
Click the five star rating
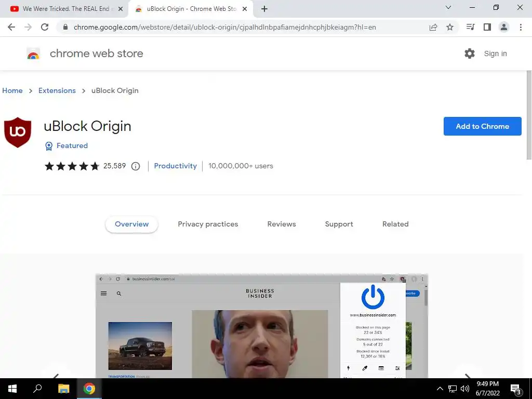click(x=72, y=166)
